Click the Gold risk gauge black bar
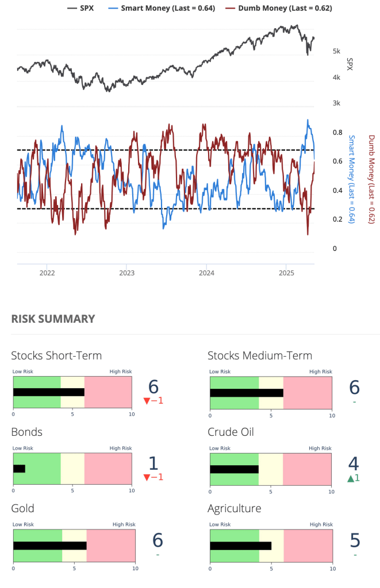Viewport: 380px width, 588px height. (x=50, y=546)
